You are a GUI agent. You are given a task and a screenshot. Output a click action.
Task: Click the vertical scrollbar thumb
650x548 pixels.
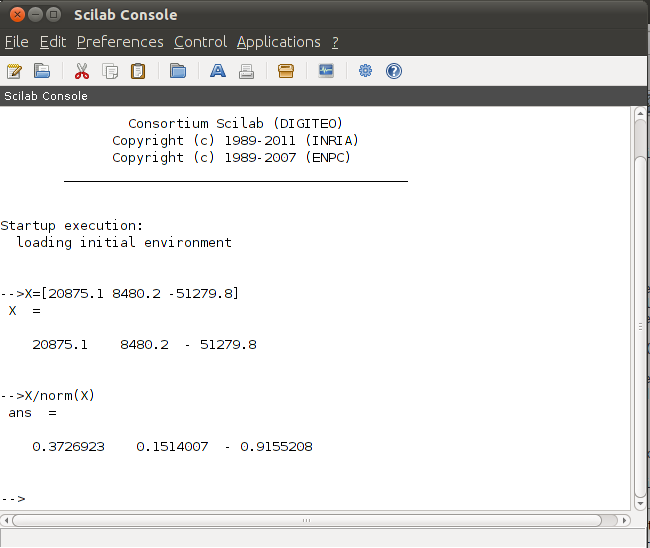click(640, 326)
